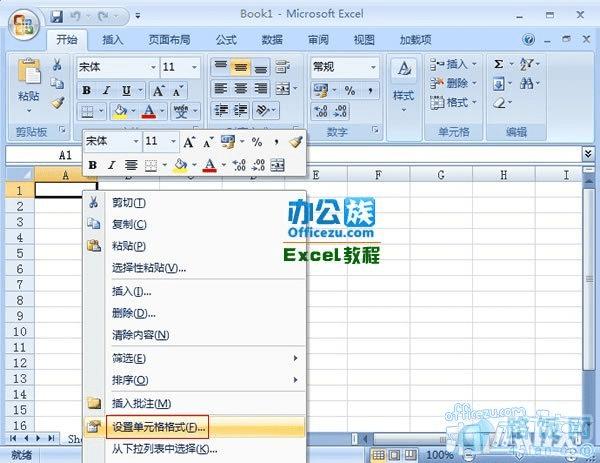This screenshot has height=463, width=600.
Task: Click the ribbon Paste clipboard icon
Action: [x=29, y=72]
